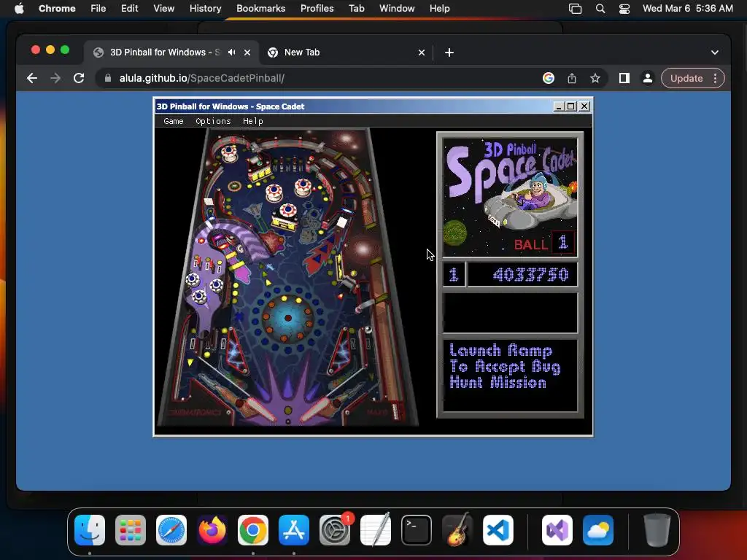Expand the tab search chevron
The height and width of the screenshot is (560, 747).
(x=715, y=52)
